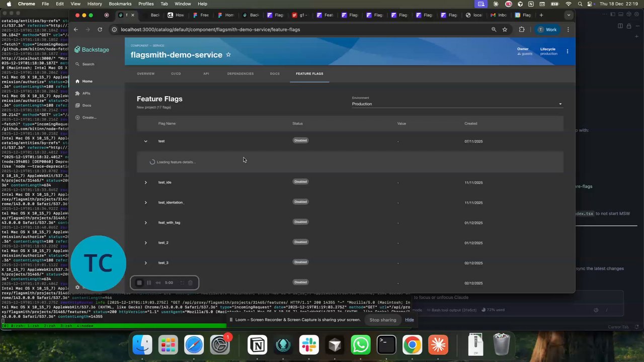Open the component's three-dot options menu

567,51
